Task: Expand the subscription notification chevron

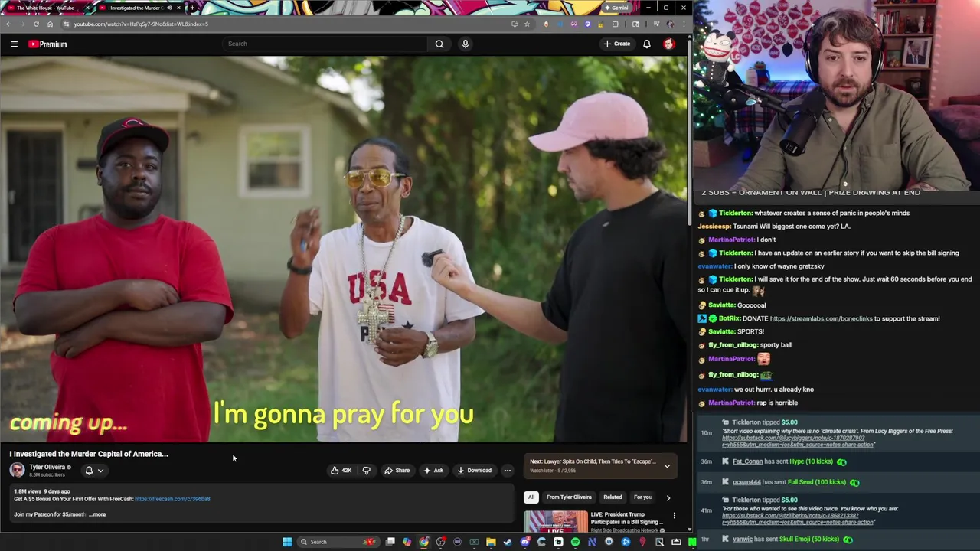Action: click(x=100, y=471)
